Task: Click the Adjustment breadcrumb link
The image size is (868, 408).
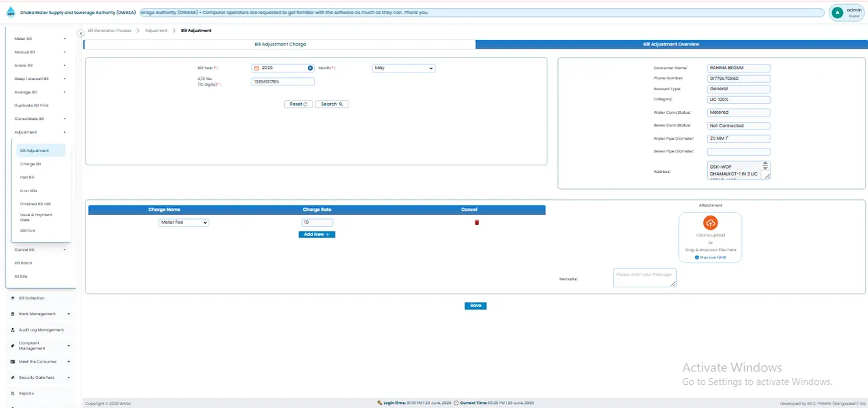Action: 156,30
